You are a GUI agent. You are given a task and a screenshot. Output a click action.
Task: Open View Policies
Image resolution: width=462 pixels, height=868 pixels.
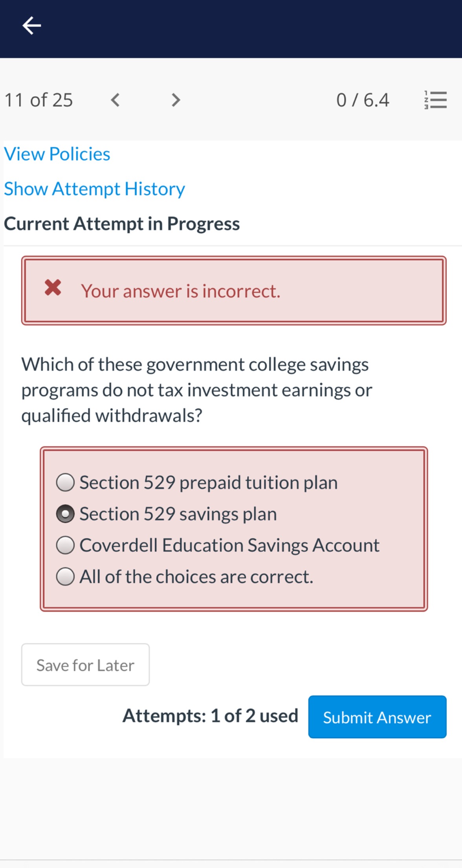coord(57,154)
